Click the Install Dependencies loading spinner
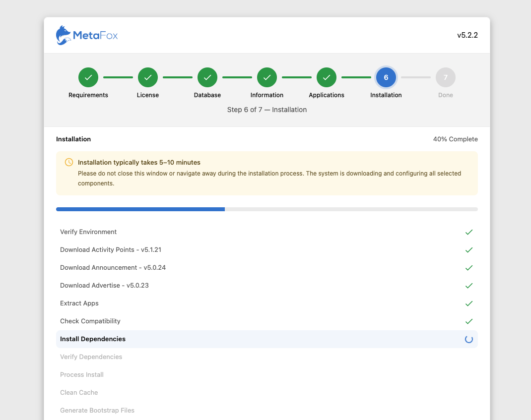The image size is (531, 420). [469, 339]
